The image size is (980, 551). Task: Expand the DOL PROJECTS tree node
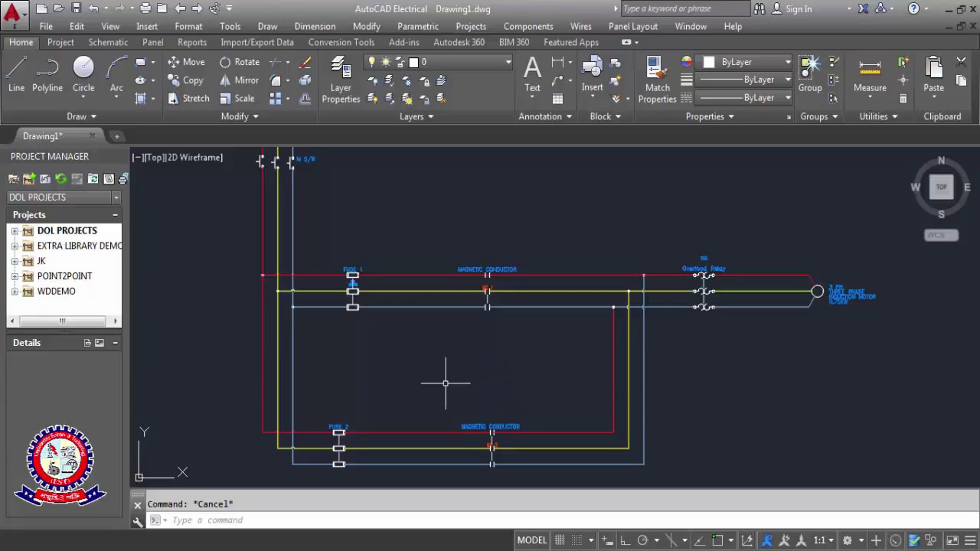15,230
